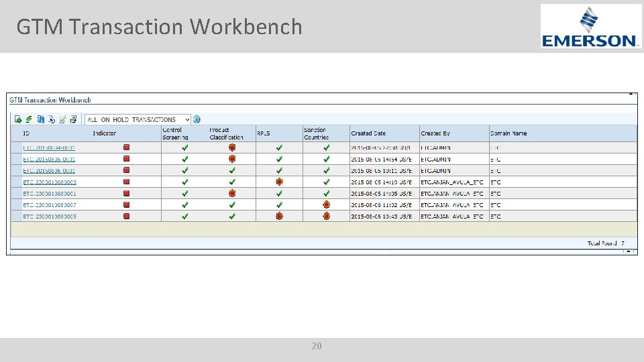Click the green stacked-bars toolbar icon

click(x=29, y=119)
